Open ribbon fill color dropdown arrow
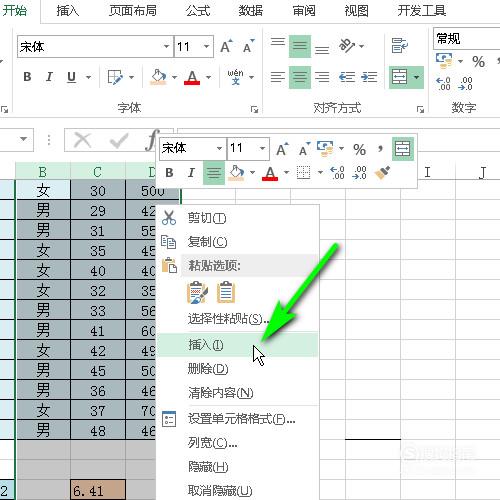500x500 pixels. click(x=174, y=77)
